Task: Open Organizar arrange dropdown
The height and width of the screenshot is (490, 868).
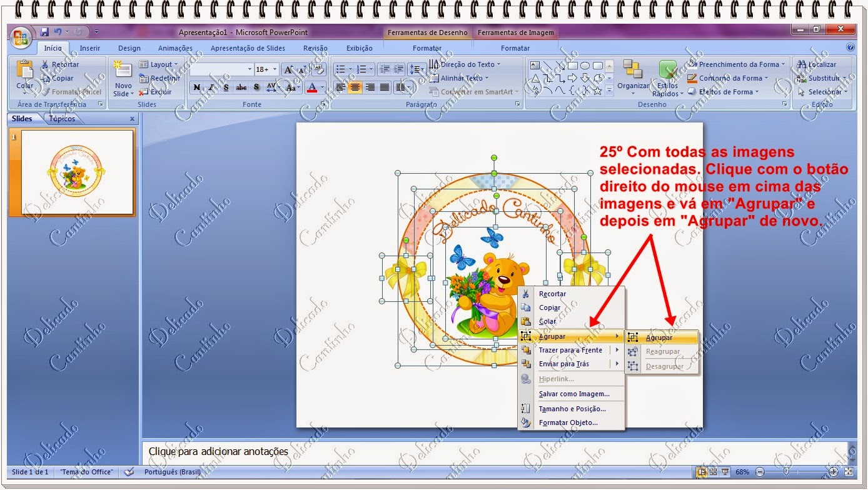Action: pyautogui.click(x=633, y=79)
